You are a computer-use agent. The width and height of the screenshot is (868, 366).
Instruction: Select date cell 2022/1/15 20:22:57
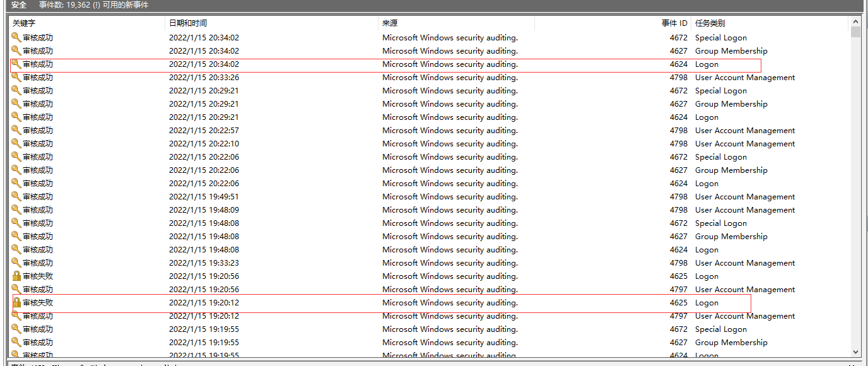[204, 130]
